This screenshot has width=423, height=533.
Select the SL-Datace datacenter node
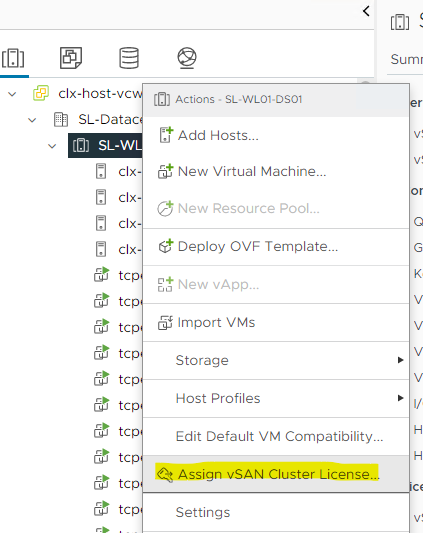[110, 120]
